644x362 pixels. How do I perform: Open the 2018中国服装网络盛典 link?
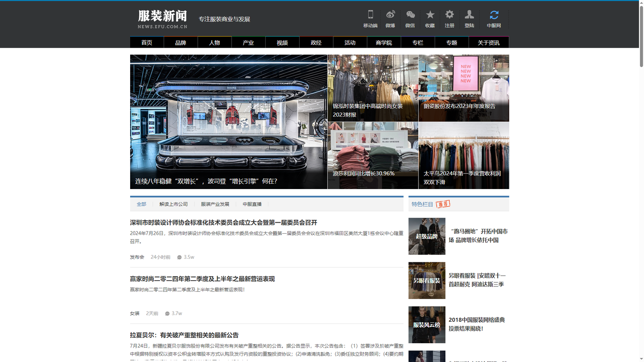[x=477, y=324]
